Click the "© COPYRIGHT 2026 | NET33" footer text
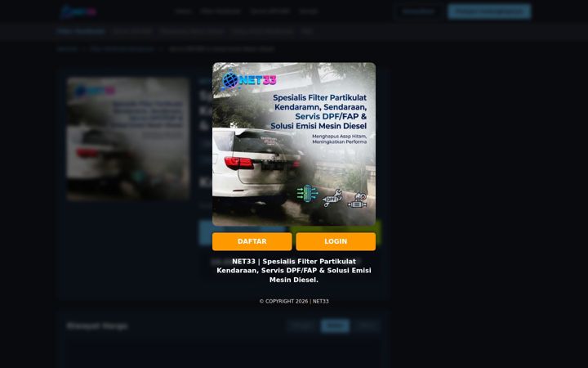The height and width of the screenshot is (368, 588). [294, 301]
